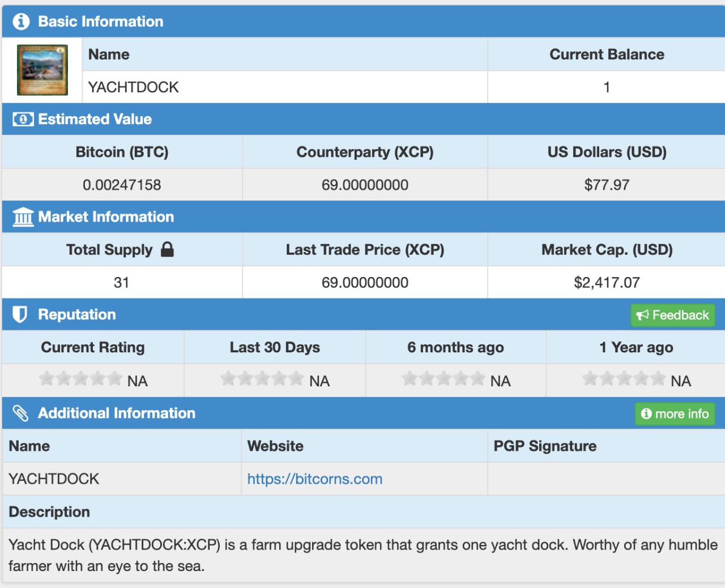Select the Counterparty value under Estimated Value

point(365,185)
